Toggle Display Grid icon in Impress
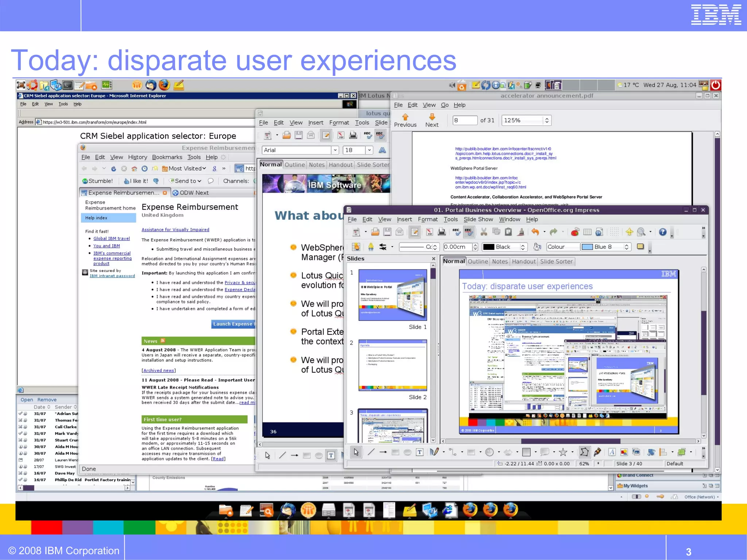This screenshot has width=747, height=560. [x=614, y=232]
